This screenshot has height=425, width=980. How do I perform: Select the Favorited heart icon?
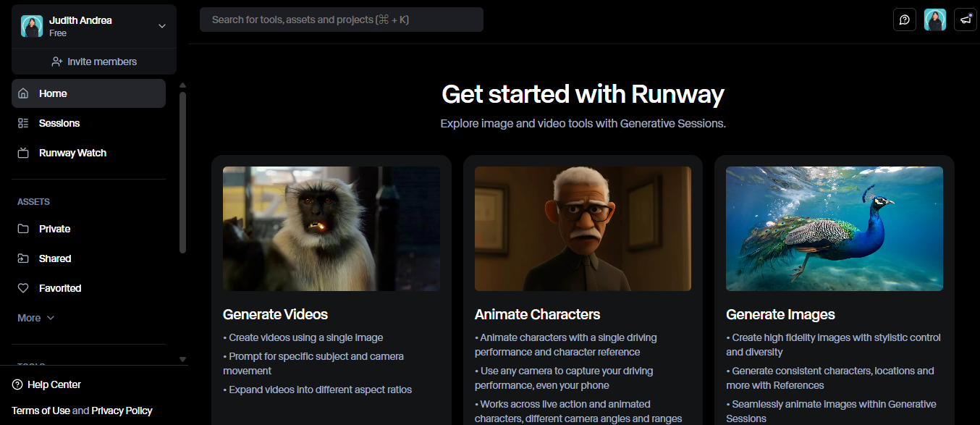pyautogui.click(x=22, y=287)
